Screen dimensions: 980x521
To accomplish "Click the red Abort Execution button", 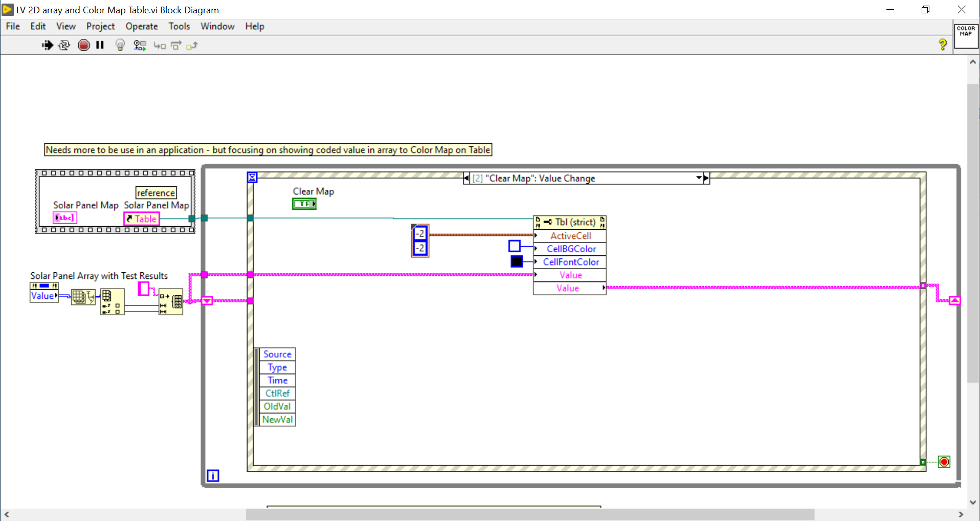I will [84, 46].
